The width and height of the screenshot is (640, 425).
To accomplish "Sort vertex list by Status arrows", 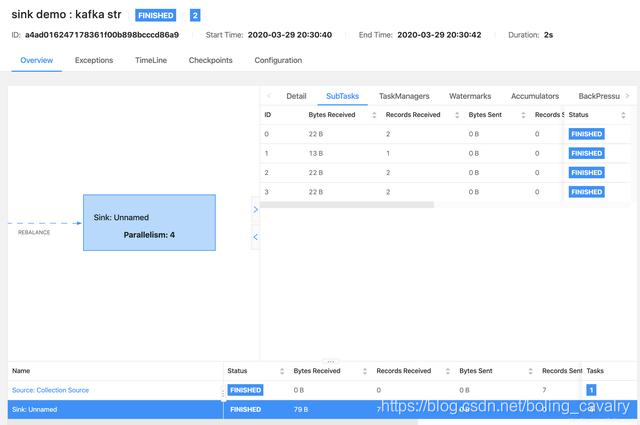I will point(282,371).
